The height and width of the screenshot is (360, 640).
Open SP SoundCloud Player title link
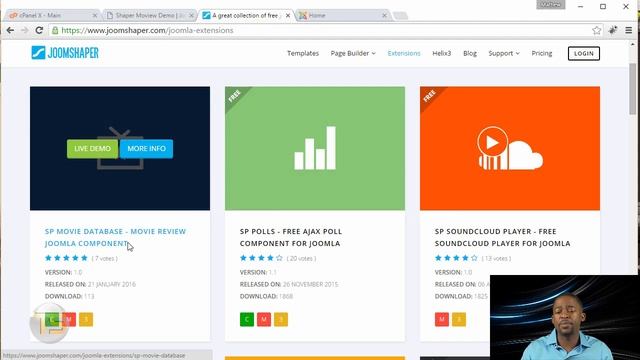[502, 237]
